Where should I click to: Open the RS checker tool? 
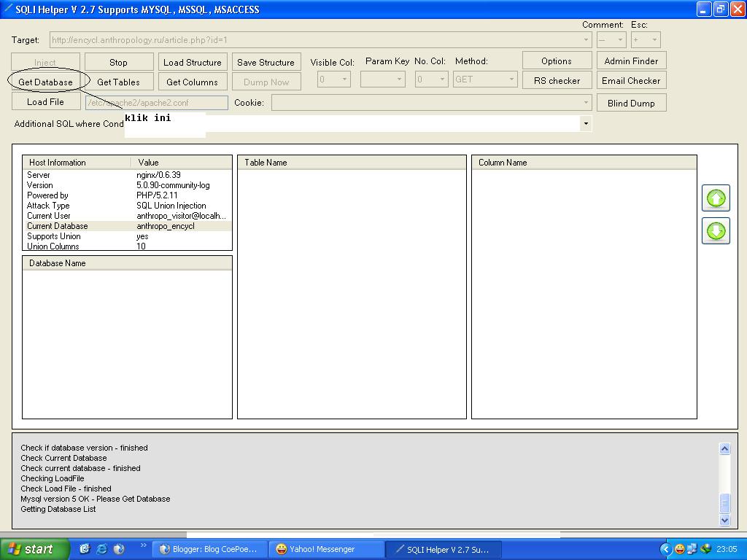coord(557,80)
